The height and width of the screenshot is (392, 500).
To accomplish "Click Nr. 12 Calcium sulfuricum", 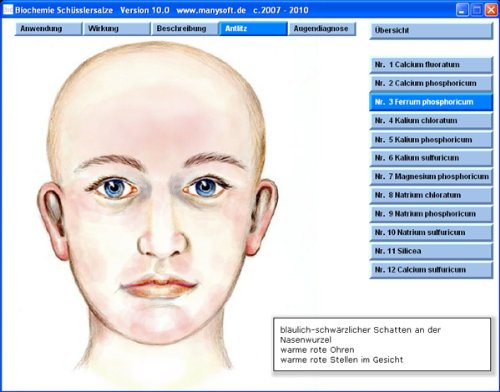I will (x=431, y=270).
